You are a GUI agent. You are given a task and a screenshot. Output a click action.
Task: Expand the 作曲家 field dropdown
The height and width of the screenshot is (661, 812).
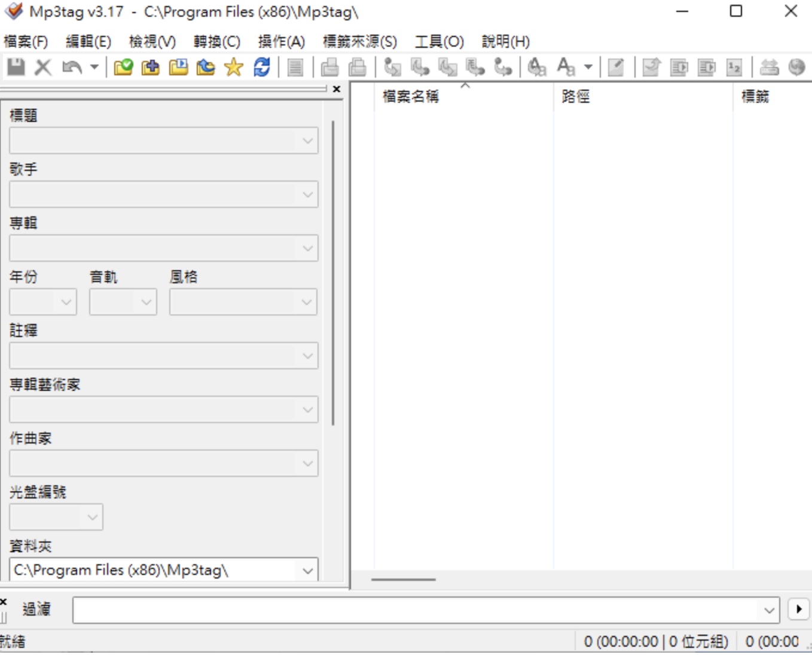click(307, 464)
